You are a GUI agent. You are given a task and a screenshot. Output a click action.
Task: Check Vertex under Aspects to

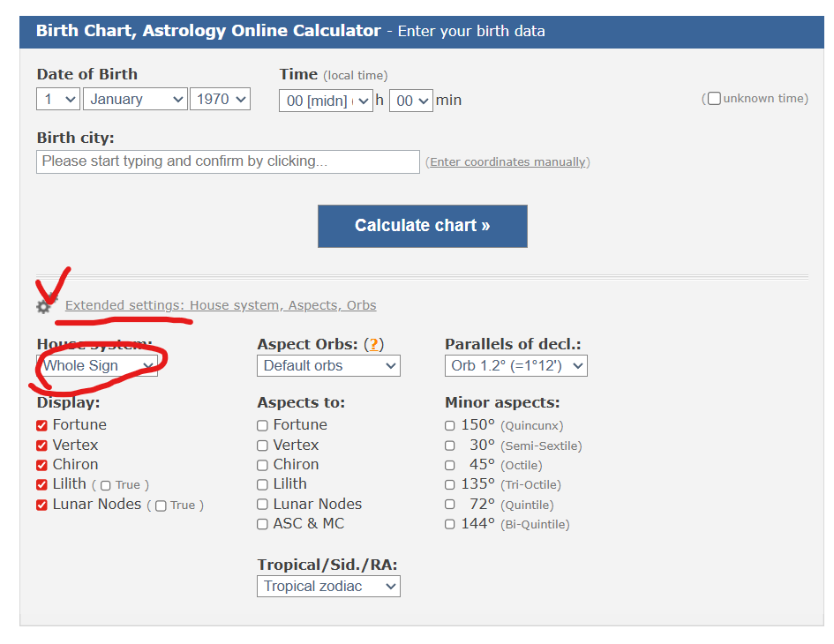click(262, 446)
